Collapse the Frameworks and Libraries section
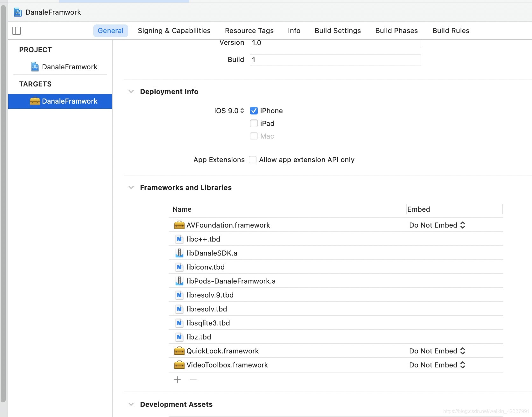This screenshot has width=532, height=417. point(131,188)
